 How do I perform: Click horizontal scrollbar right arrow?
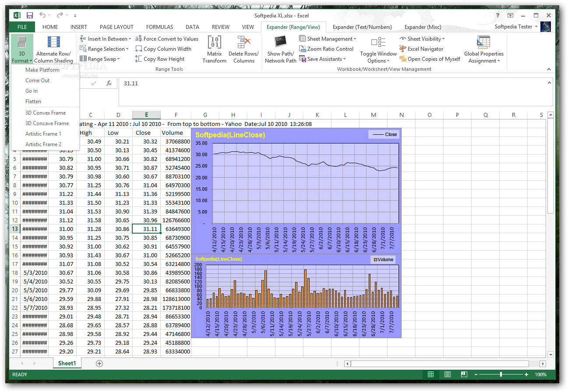coord(543,364)
